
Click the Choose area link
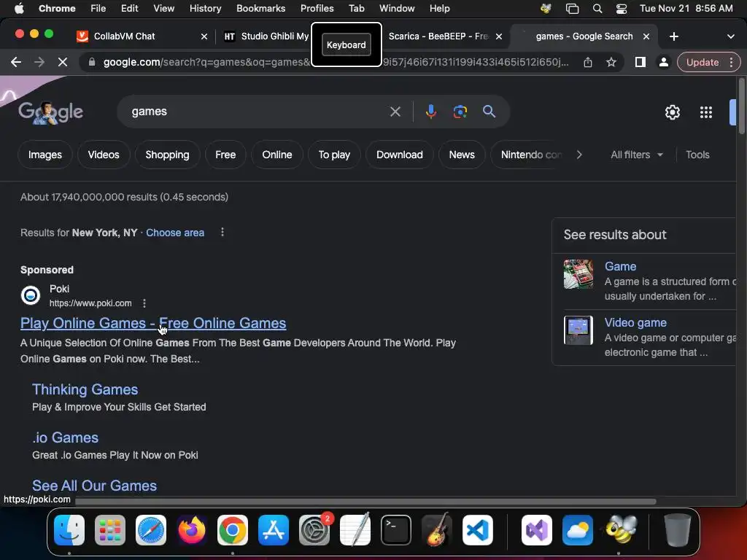click(x=175, y=233)
